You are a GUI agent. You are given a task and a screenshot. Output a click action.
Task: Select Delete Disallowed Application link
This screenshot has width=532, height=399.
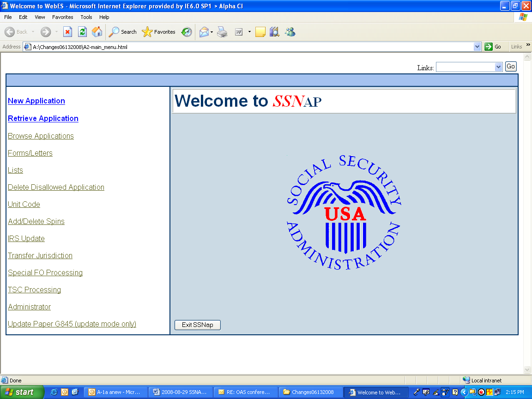pos(56,187)
